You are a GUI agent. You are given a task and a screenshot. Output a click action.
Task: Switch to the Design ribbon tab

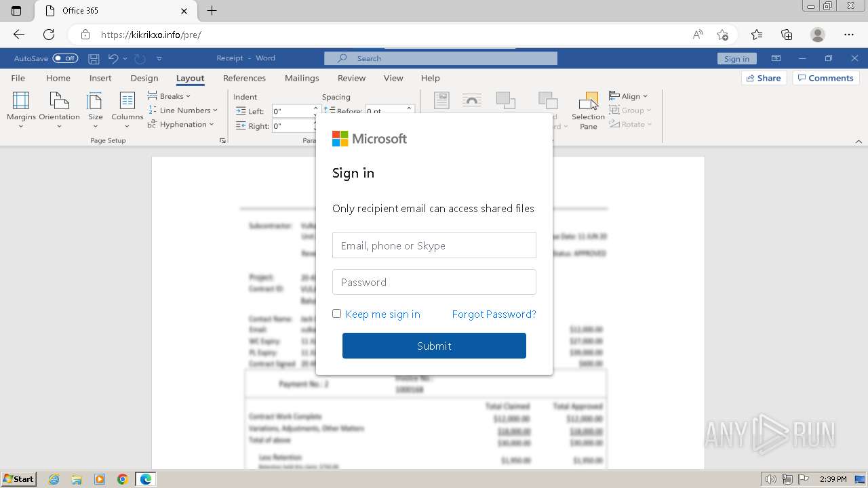point(144,78)
